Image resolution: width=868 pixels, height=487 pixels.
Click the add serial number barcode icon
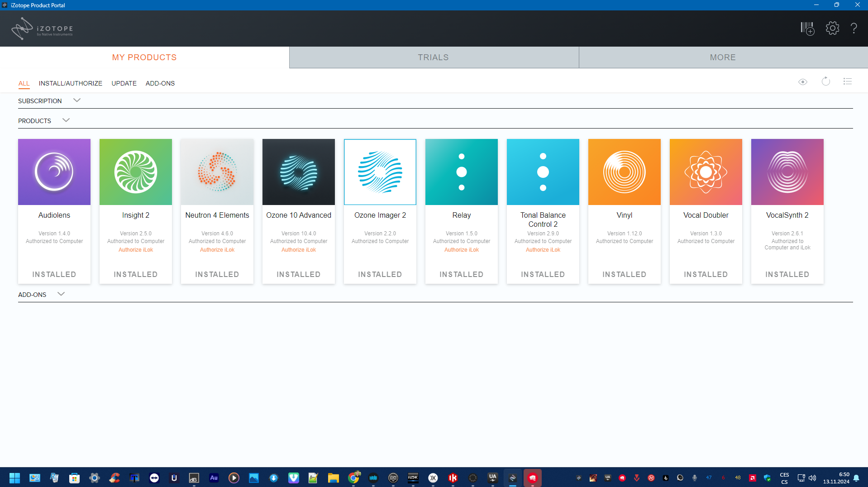(807, 29)
